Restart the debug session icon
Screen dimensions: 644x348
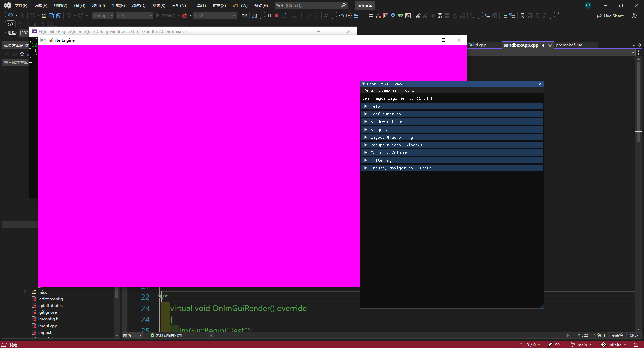point(284,16)
